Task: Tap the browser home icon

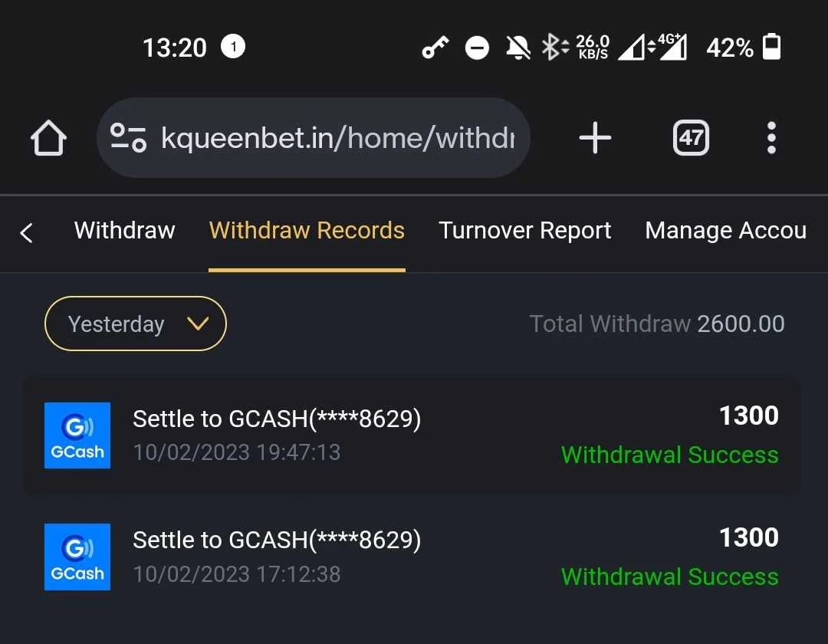Action: tap(48, 138)
